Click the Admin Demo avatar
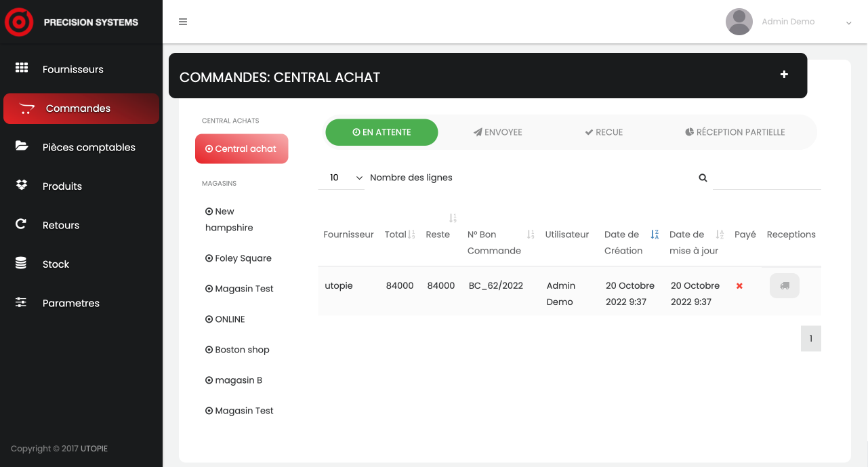This screenshot has height=467, width=868. pos(739,22)
